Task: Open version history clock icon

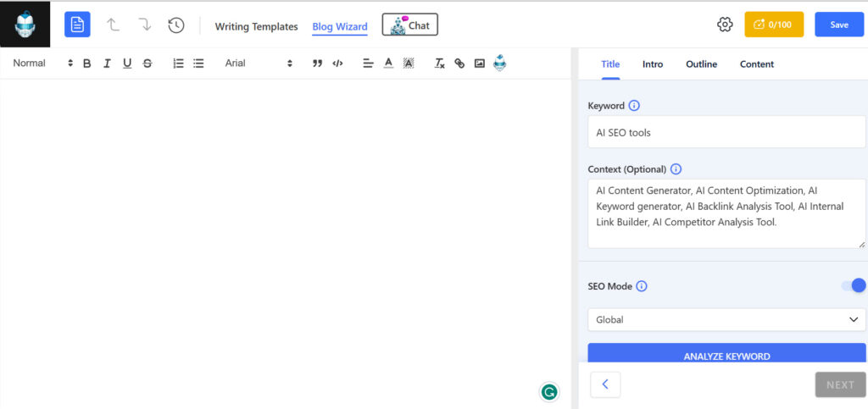Action: coord(176,25)
